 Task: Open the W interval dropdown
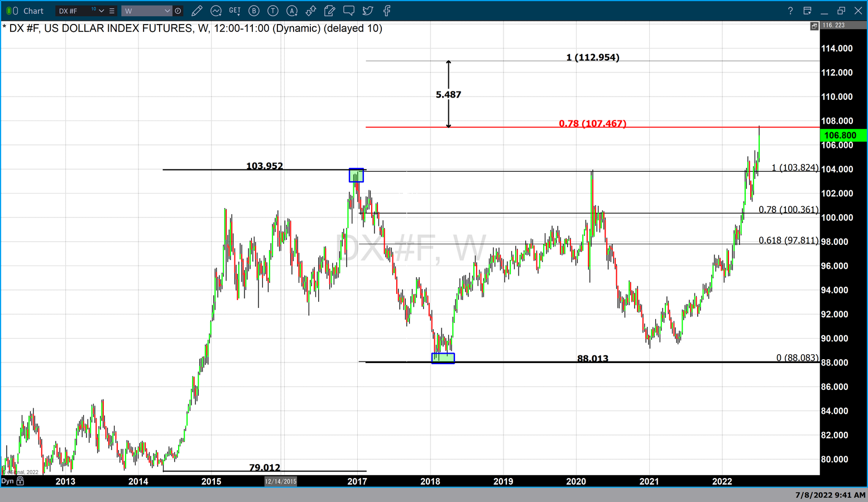click(x=167, y=11)
